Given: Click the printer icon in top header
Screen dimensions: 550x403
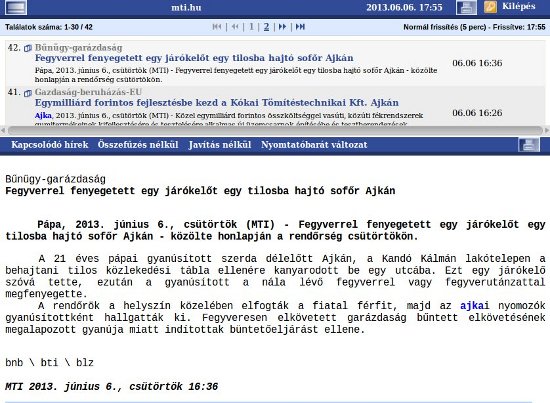Looking at the screenshot, I should coord(466,7).
